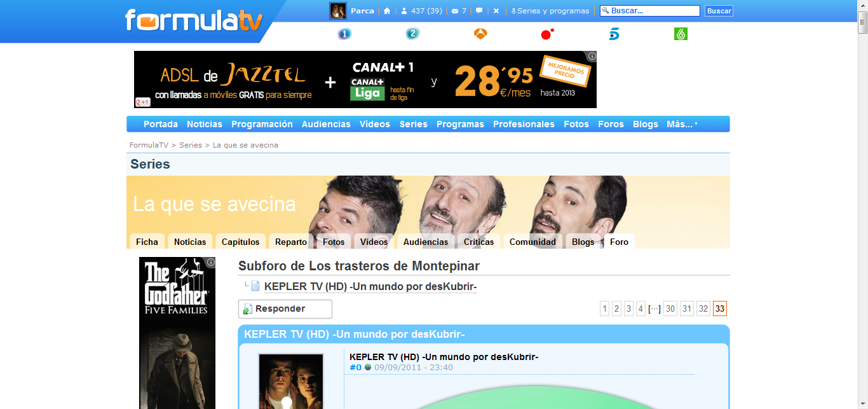
Task: Click Parca user avatar thumbnail
Action: tap(337, 11)
